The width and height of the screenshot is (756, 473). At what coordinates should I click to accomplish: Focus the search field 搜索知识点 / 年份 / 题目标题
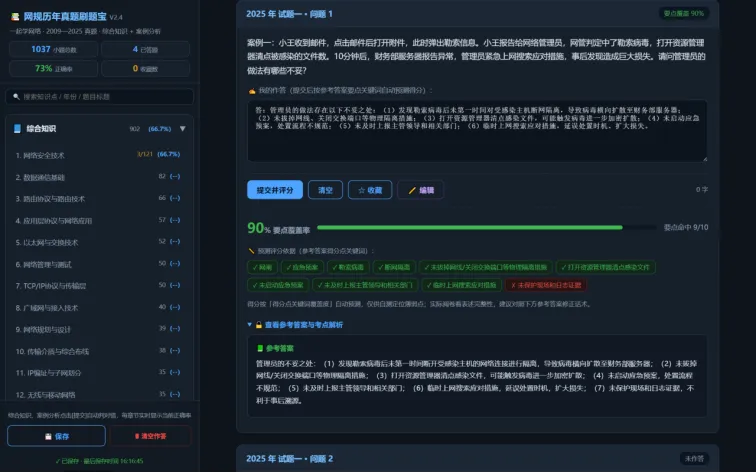point(100,97)
